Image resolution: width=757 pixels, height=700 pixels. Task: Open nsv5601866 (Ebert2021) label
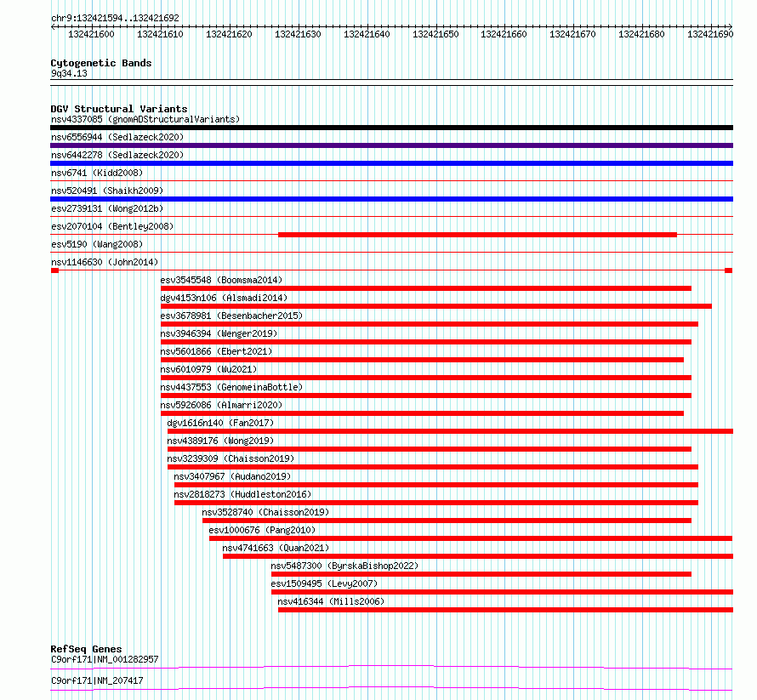click(x=216, y=351)
